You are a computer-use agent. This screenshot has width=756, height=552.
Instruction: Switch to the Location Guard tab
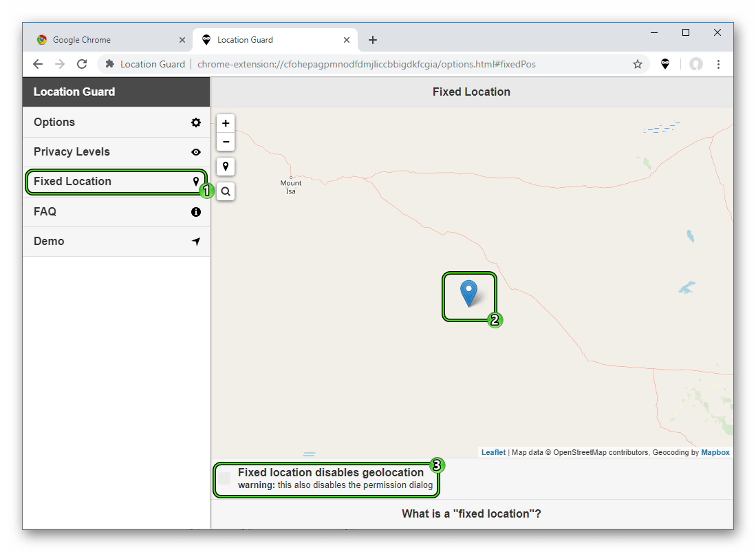point(275,40)
